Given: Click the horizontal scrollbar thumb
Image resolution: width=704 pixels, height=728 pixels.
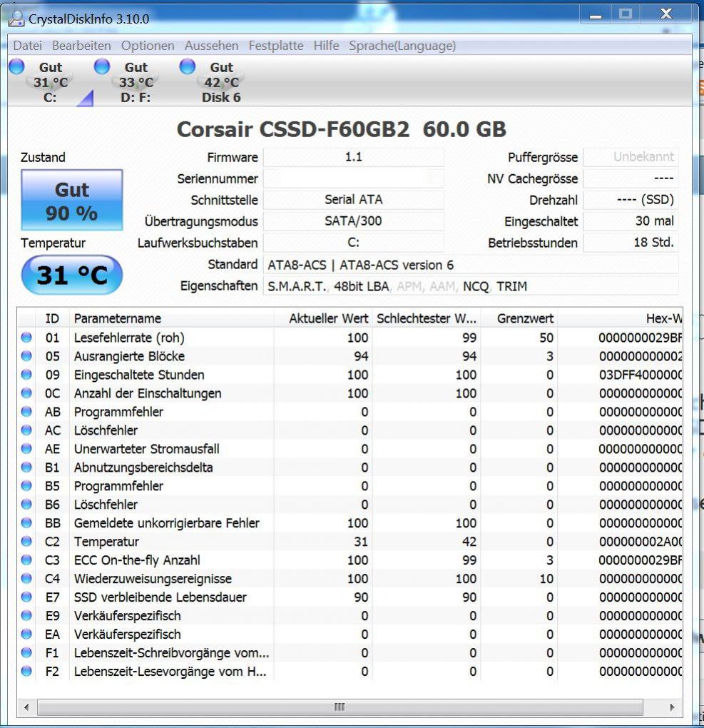Looking at the screenshot, I should [x=340, y=707].
